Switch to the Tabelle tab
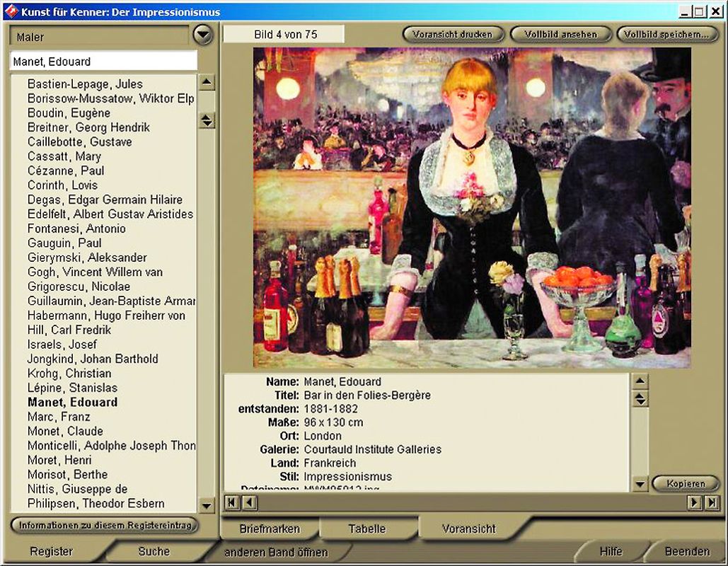 pyautogui.click(x=366, y=529)
